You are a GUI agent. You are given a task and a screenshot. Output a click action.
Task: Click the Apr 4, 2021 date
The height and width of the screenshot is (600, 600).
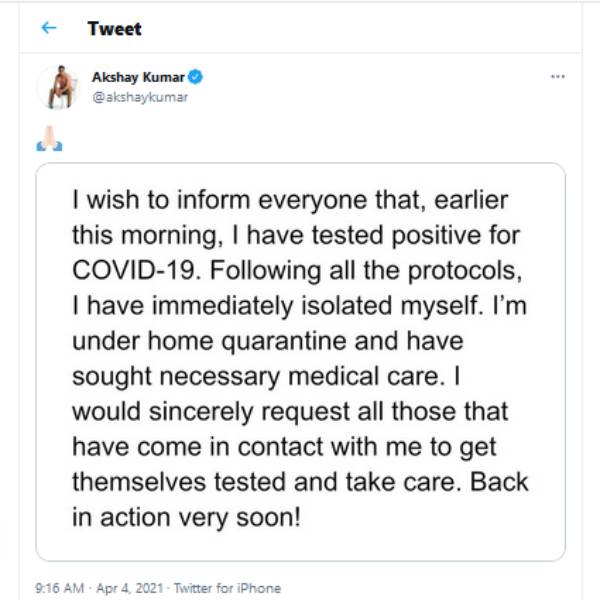click(130, 588)
